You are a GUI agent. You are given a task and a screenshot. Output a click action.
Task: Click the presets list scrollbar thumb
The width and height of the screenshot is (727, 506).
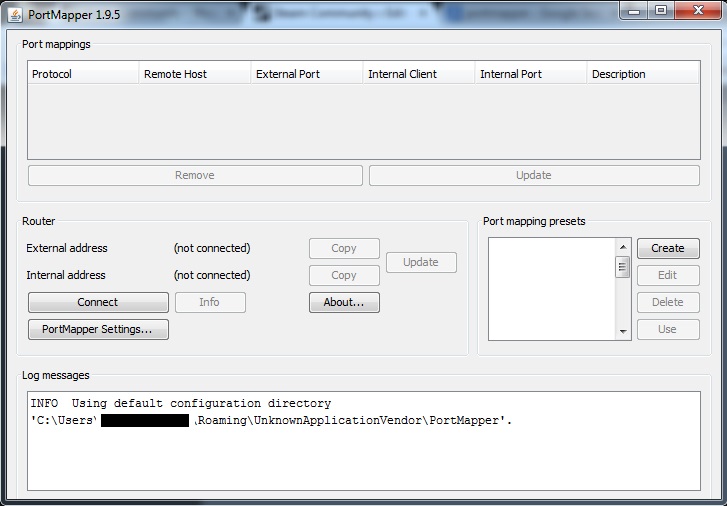click(x=623, y=267)
